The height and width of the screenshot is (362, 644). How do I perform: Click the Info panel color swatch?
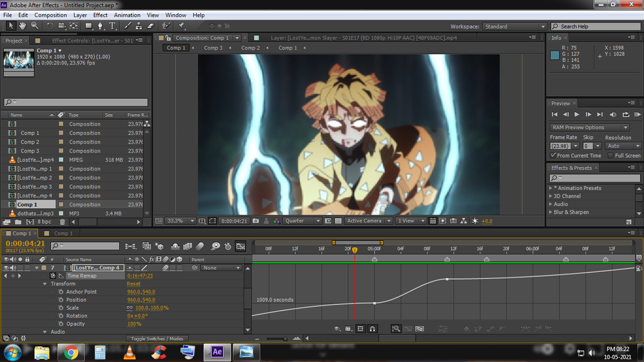[555, 55]
